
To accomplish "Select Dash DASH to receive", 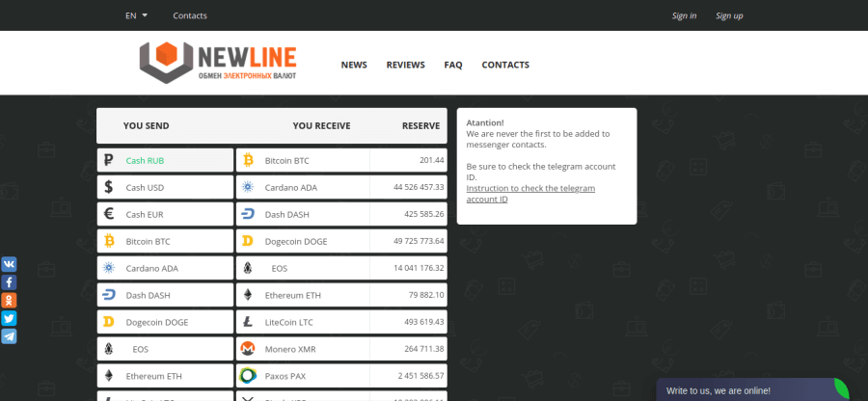I will (341, 214).
